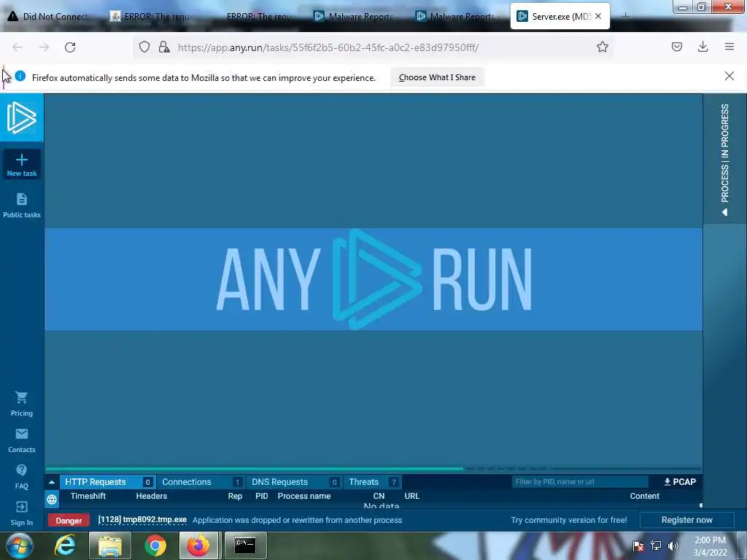
Task: Click Process name column header
Action: point(304,496)
